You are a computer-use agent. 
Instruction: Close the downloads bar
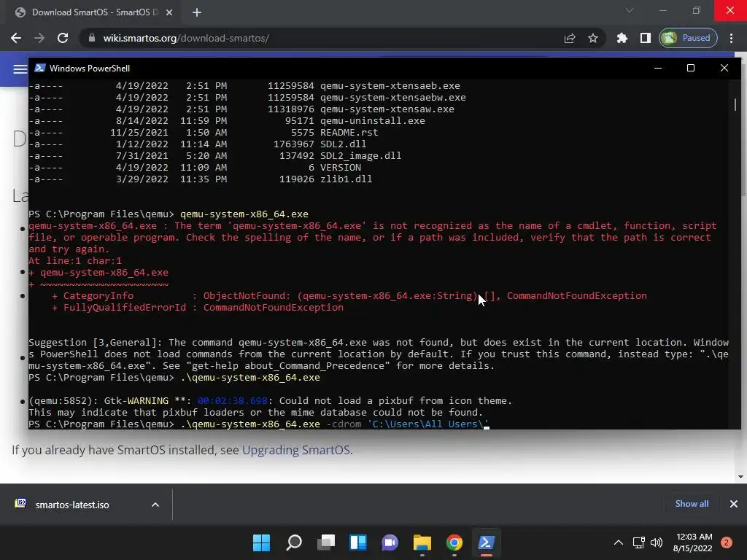[x=734, y=504]
